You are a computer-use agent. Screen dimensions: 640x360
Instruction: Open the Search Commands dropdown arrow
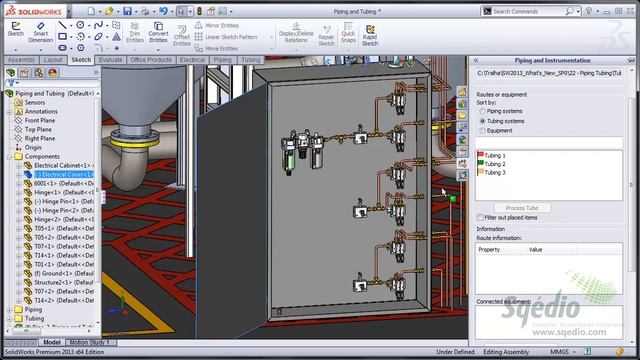pyautogui.click(x=578, y=11)
